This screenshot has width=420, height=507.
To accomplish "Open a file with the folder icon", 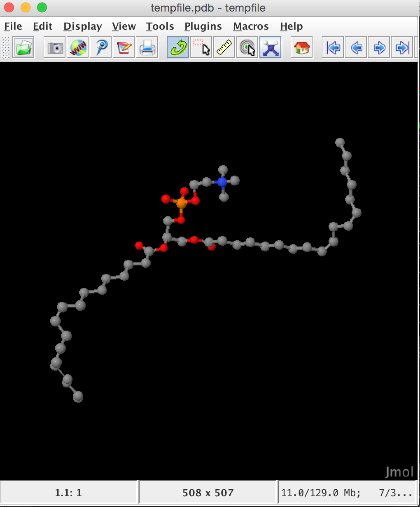I will pyautogui.click(x=23, y=47).
